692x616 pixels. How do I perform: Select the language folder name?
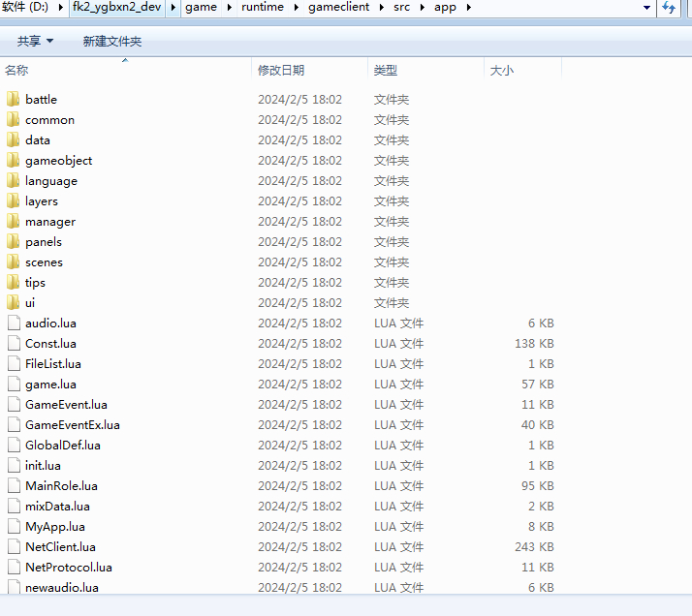point(51,181)
